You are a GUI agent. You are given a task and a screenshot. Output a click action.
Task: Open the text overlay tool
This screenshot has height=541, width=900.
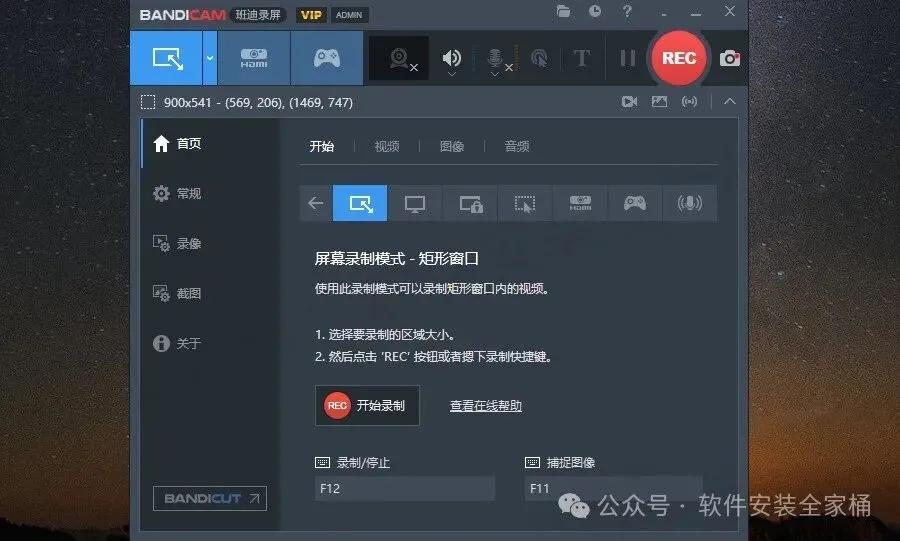click(x=581, y=58)
